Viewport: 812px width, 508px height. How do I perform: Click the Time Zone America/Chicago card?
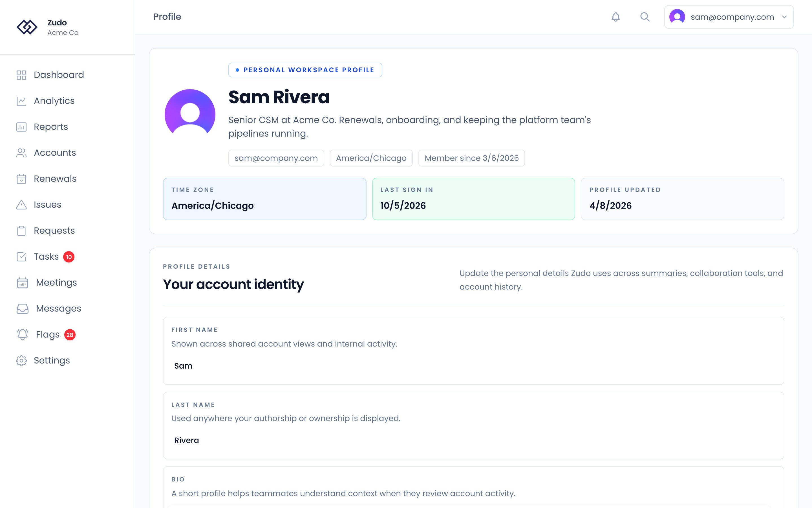264,199
